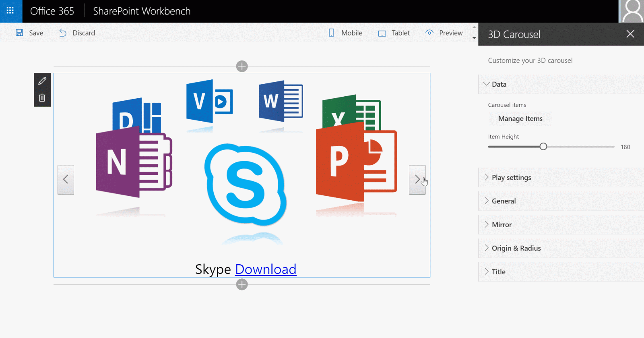Viewport: 644px width, 338px height.
Task: Expand the Title section
Action: tap(561, 272)
